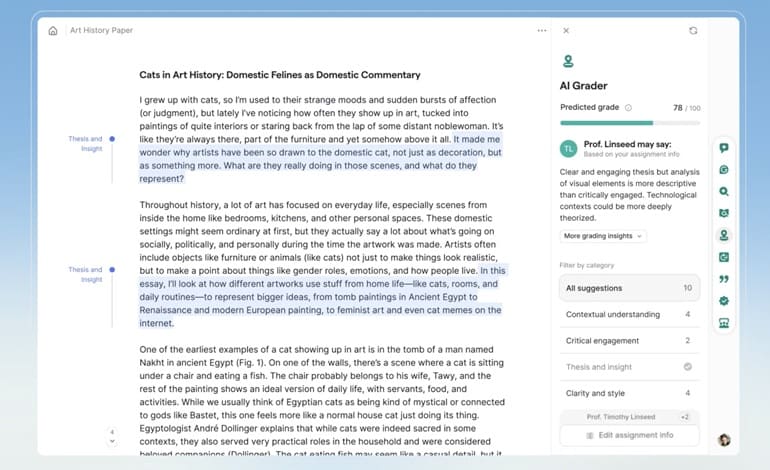Filter by Critical engagement category
Screen dimensions: 770x470
pos(629,340)
